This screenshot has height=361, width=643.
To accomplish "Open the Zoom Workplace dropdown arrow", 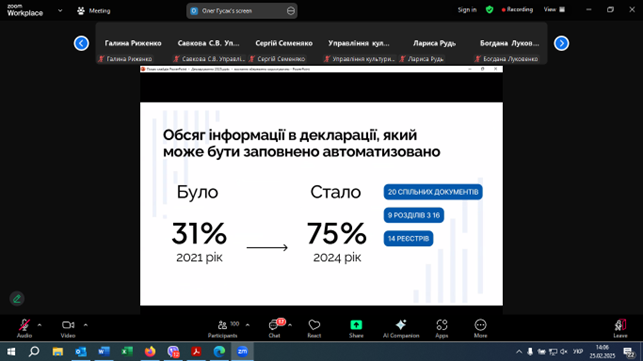I will tap(60, 11).
